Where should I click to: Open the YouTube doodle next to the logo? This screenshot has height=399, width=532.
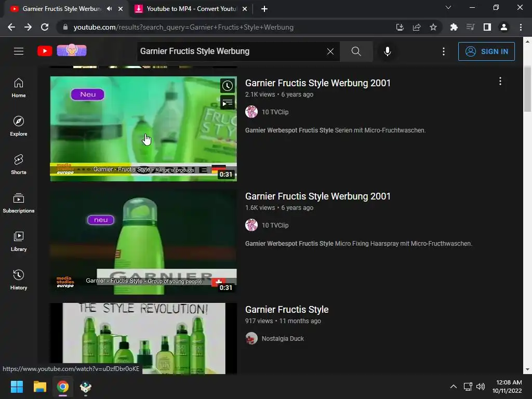point(72,50)
